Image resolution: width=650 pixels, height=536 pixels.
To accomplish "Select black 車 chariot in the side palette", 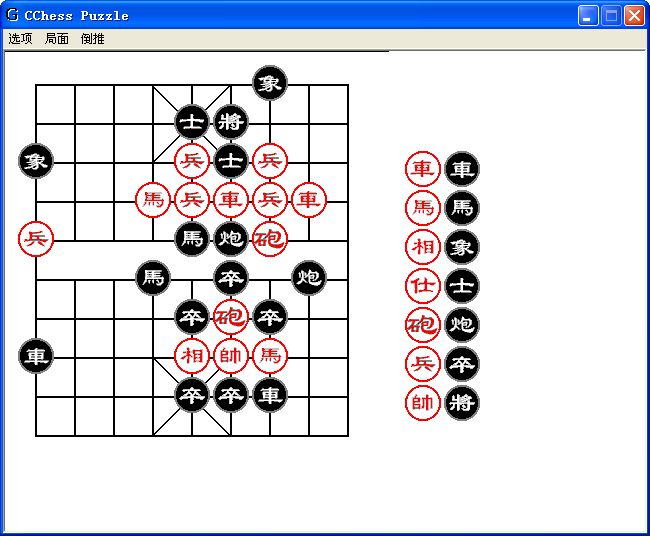I will point(461,169).
